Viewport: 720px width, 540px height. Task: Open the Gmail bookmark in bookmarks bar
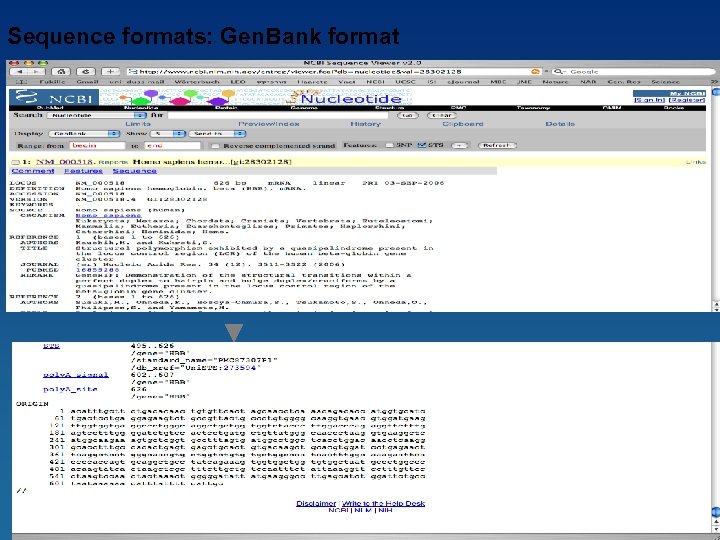coord(87,82)
